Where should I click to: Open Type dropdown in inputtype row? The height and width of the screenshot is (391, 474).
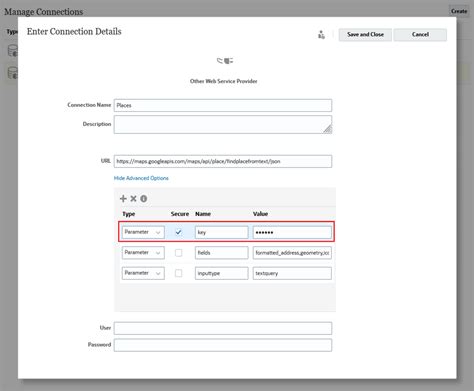(143, 273)
